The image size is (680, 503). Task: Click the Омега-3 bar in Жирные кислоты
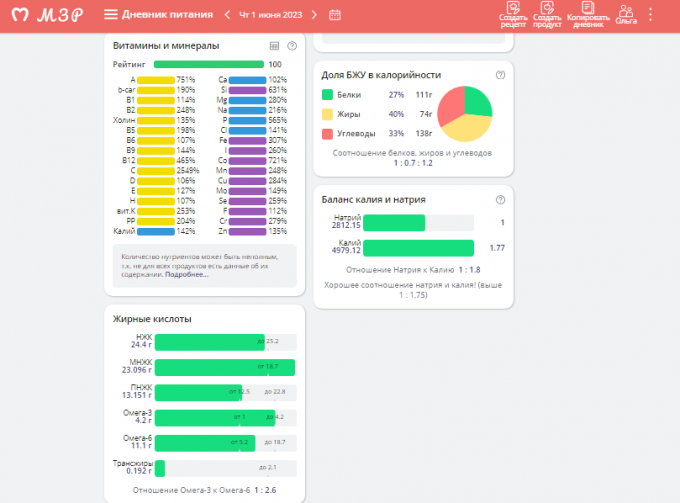coord(210,416)
